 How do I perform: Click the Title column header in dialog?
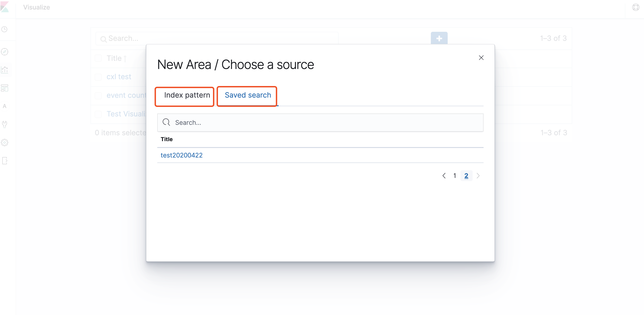(167, 139)
